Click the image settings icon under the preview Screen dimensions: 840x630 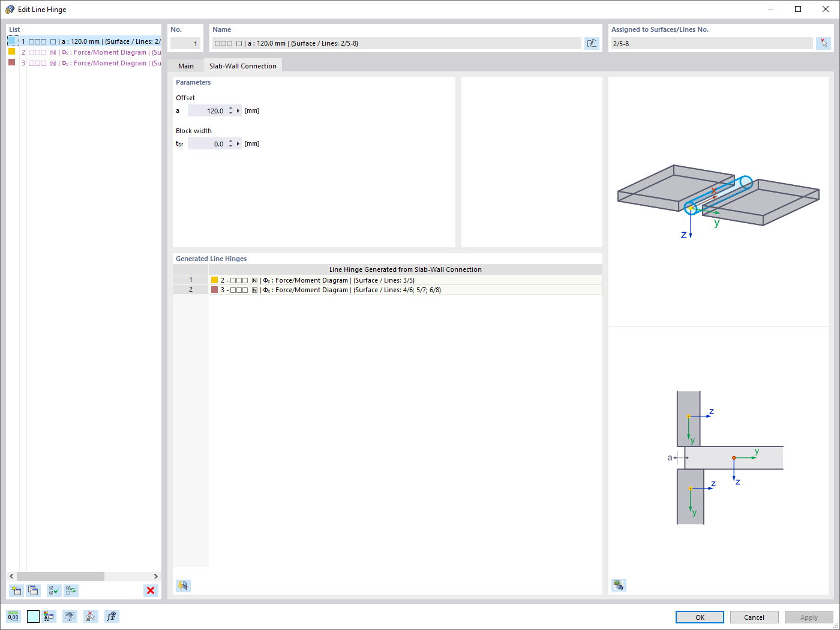click(619, 585)
